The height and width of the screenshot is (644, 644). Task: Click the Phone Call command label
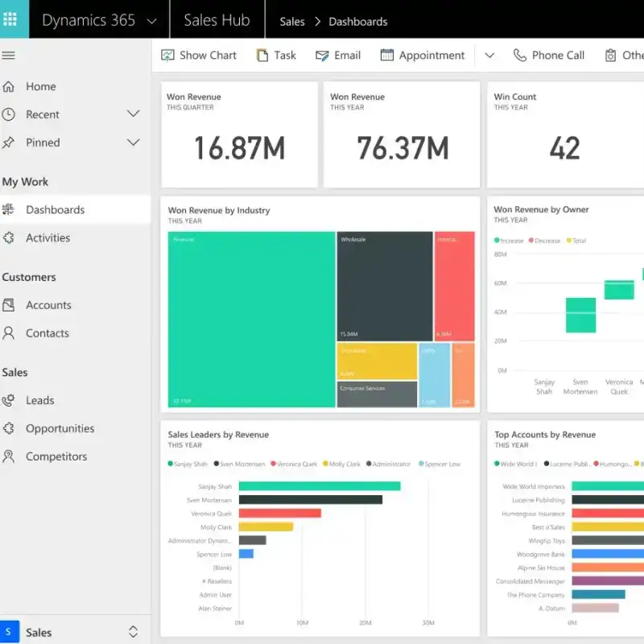tap(558, 56)
